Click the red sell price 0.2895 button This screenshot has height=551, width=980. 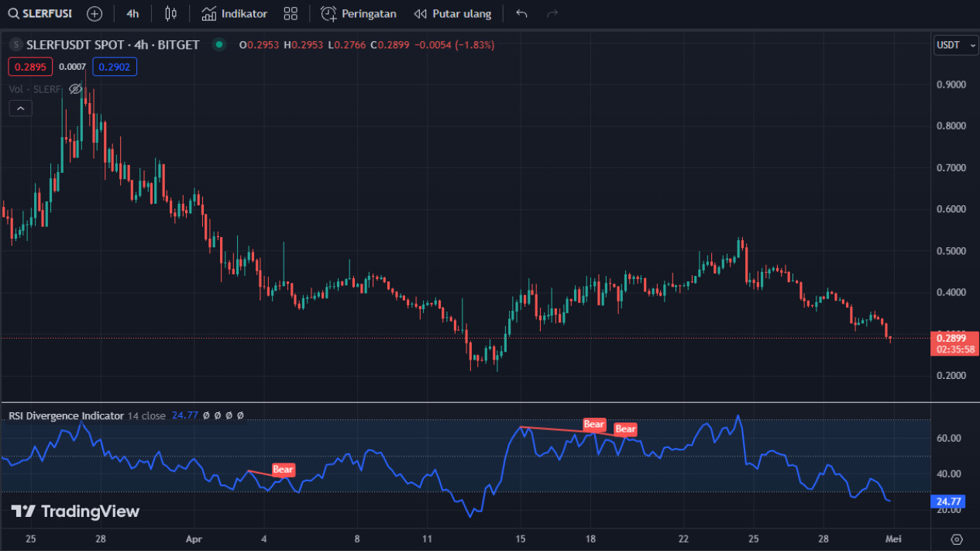30,67
